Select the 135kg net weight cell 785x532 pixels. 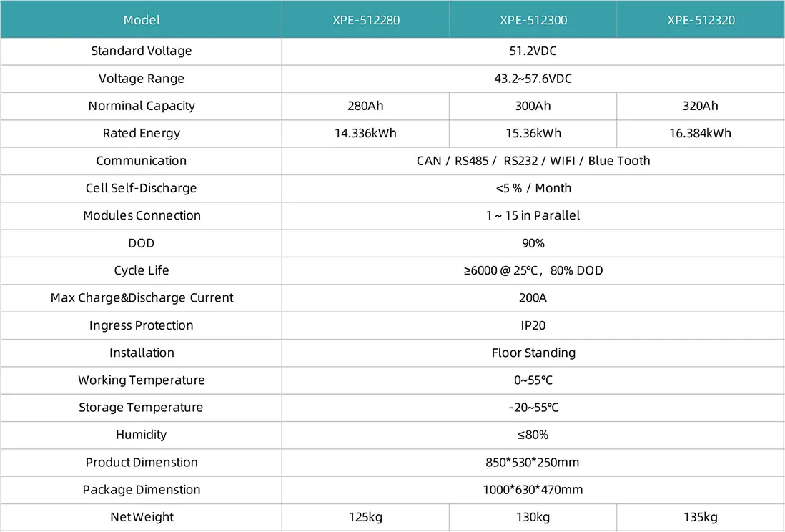click(x=701, y=517)
